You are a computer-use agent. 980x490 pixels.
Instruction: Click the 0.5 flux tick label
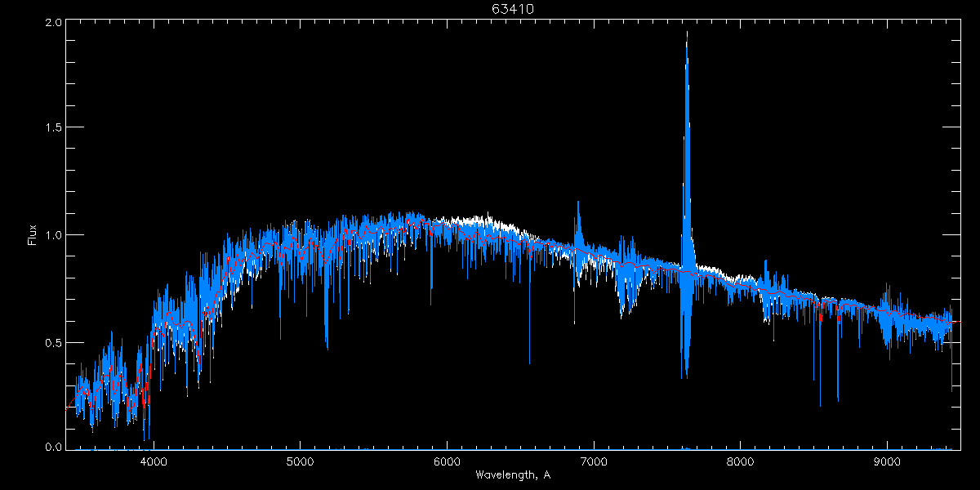[53, 342]
